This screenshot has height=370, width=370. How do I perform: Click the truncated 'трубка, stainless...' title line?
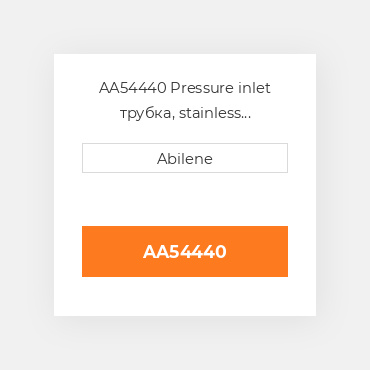point(185,113)
